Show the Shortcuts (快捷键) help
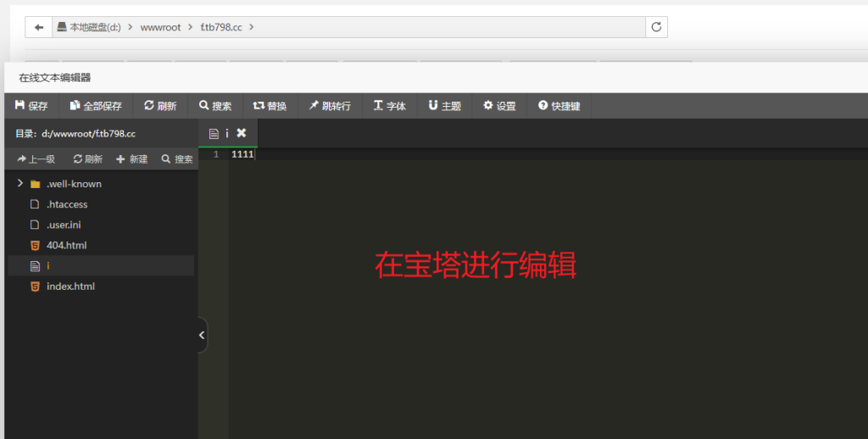 coord(559,106)
